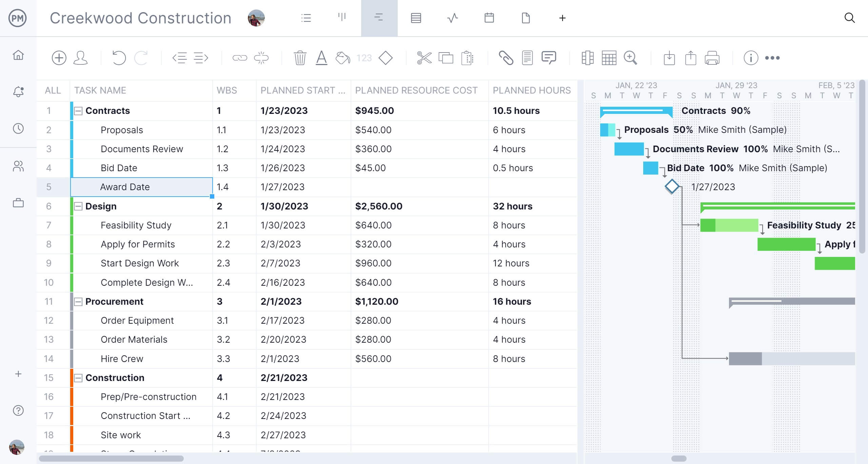Click the delete trash can icon
The height and width of the screenshot is (464, 868).
300,58
